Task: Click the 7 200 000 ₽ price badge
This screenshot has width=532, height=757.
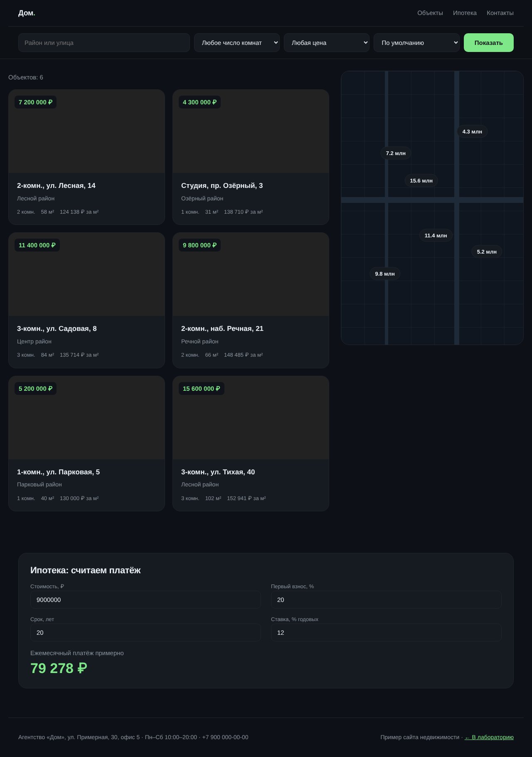Action: (35, 102)
